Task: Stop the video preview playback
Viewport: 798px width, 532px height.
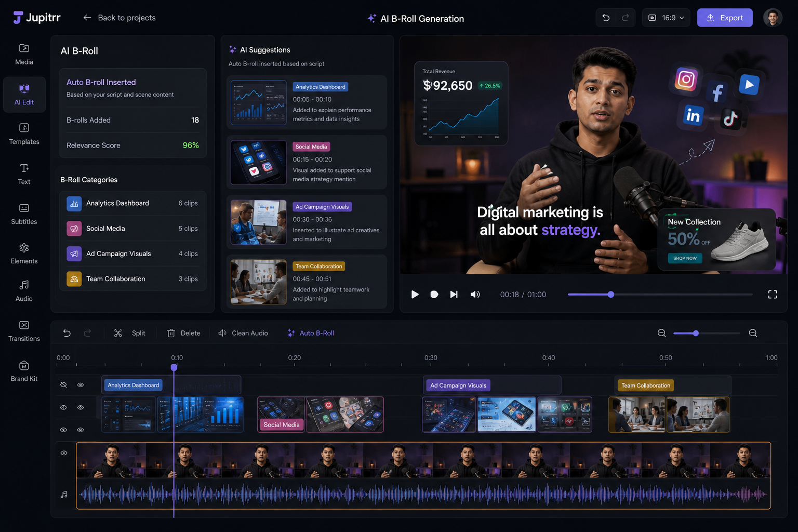Action: [434, 295]
